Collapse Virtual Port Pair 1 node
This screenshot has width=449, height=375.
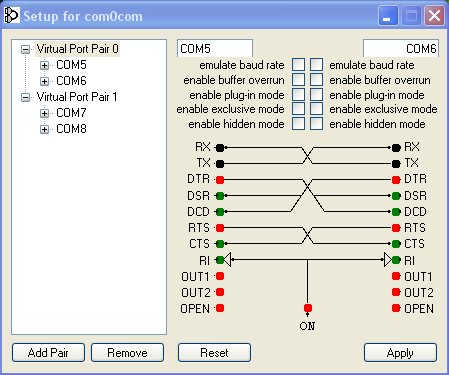tap(25, 97)
